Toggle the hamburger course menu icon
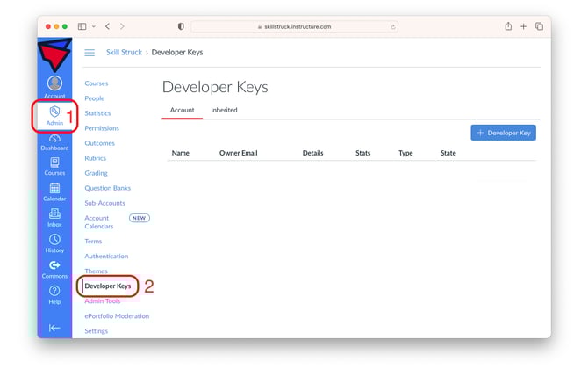 coord(90,53)
